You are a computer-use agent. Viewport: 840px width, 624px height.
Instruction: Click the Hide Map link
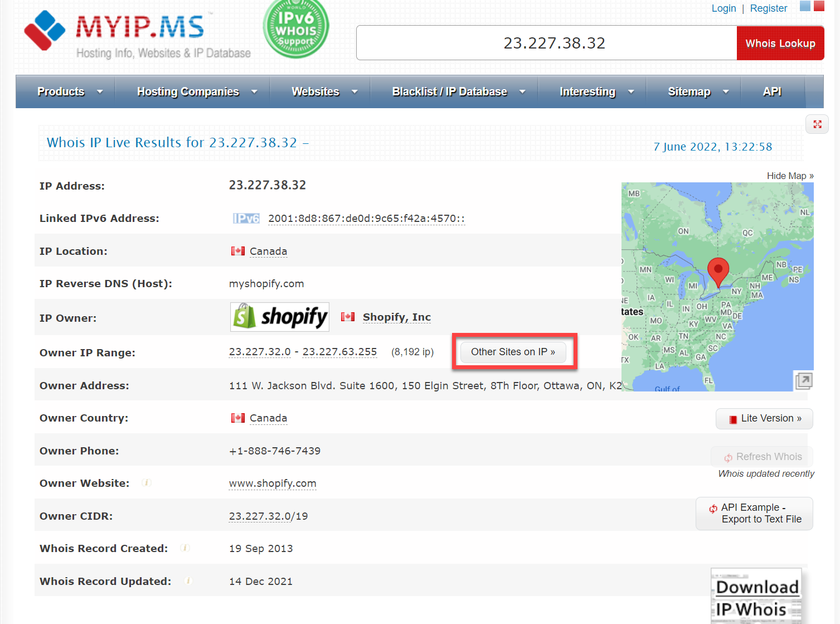tap(790, 176)
